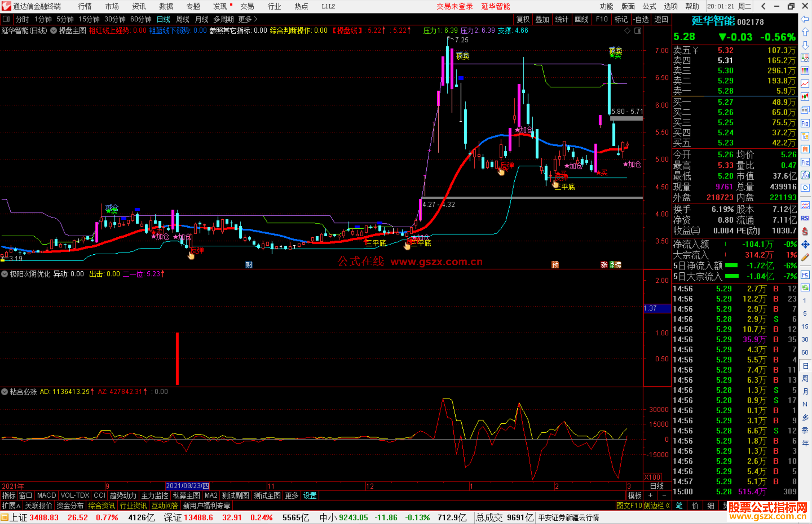This screenshot has height=524, width=812.
Task: Click the minus zoom-out button
Action: click(x=664, y=495)
